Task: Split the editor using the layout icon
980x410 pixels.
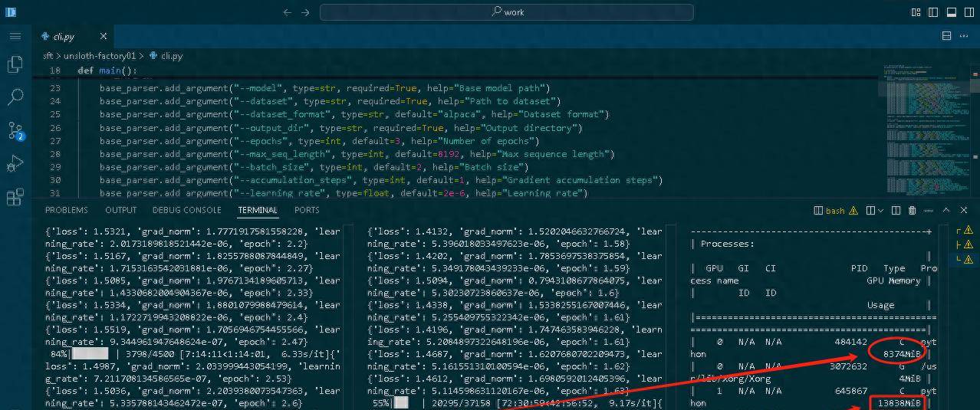Action: coord(946,36)
